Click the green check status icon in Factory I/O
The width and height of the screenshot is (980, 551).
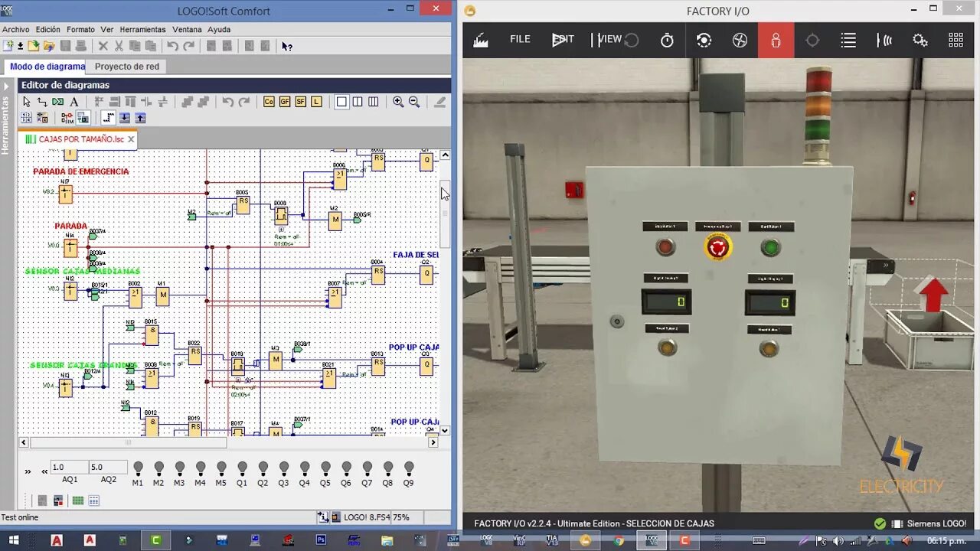[x=880, y=523]
